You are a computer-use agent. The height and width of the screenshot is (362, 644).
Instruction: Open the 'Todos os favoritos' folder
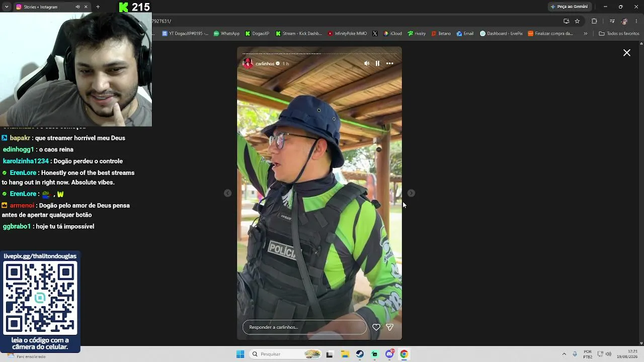619,34
